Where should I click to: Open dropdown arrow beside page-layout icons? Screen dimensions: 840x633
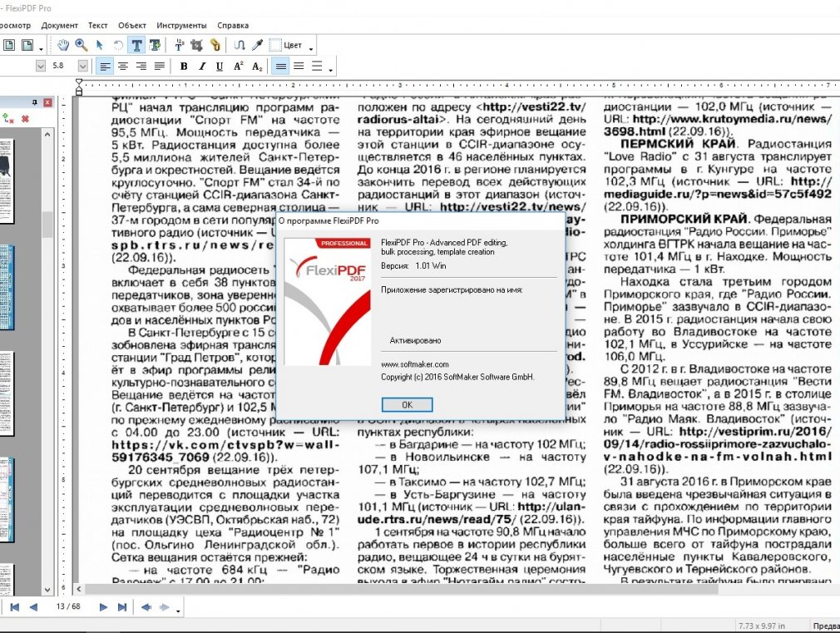[x=41, y=48]
